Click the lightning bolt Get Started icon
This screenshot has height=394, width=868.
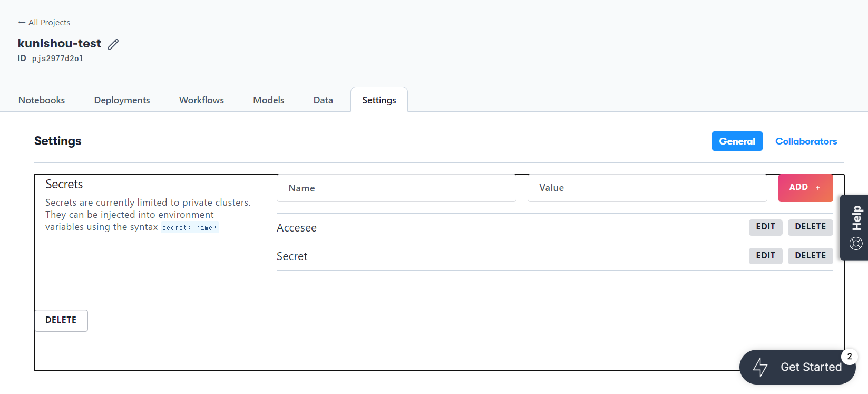coord(760,367)
